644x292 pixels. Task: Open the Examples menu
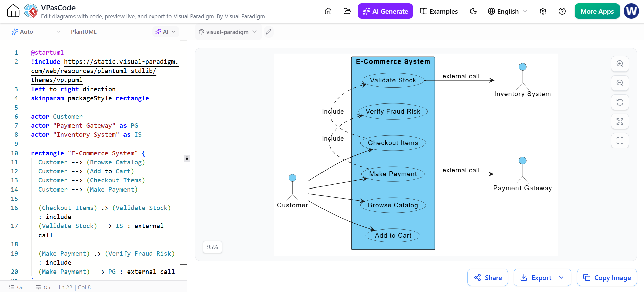tap(439, 11)
